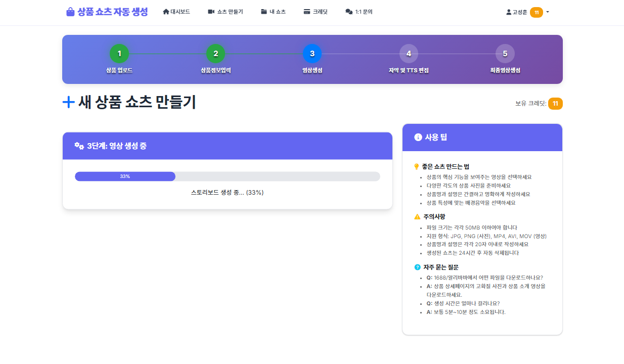Click the credit card icon beside 크레딧
The height and width of the screenshot is (364, 624).
click(x=307, y=12)
